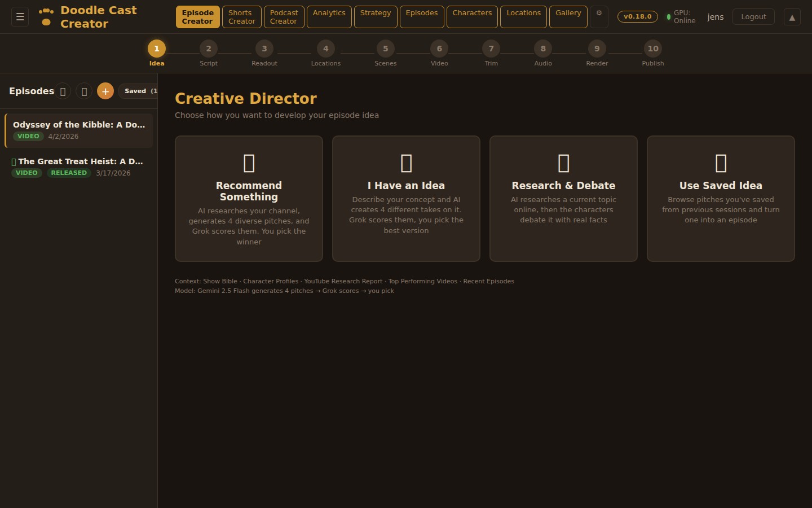Jump to step 6 Video
Screen dimensions: 812x508
(439, 54)
